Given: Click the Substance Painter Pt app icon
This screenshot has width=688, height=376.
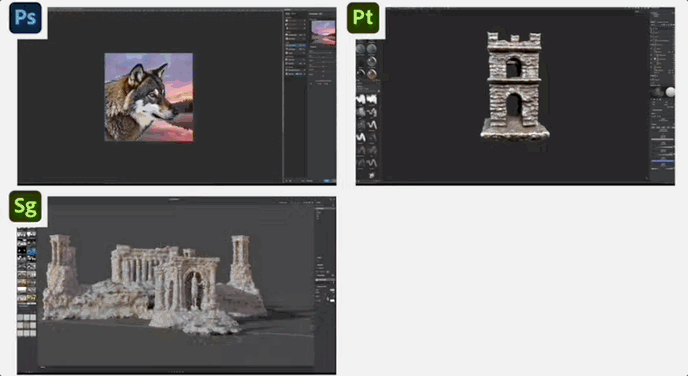Looking at the screenshot, I should tap(363, 18).
